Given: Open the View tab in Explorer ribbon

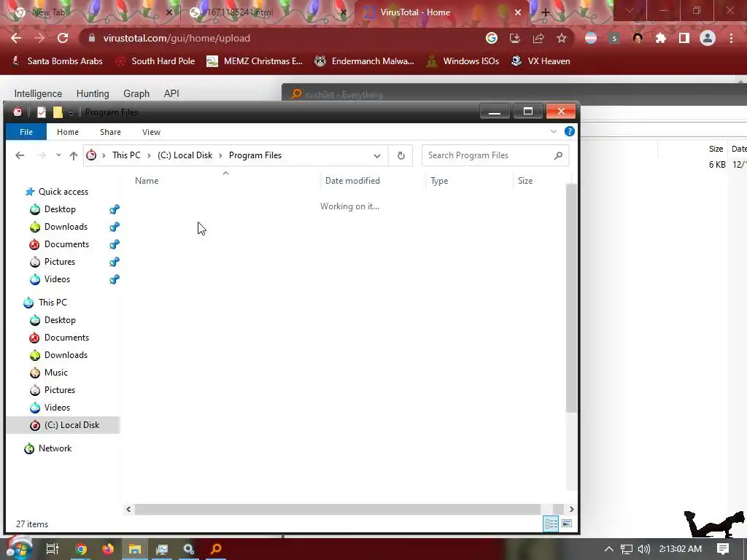Looking at the screenshot, I should (x=151, y=132).
